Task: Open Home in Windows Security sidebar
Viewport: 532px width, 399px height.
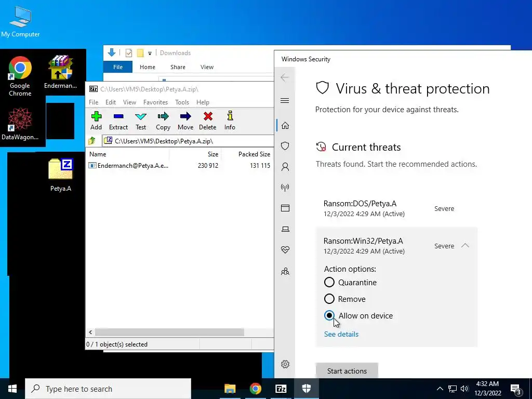Action: coord(285,126)
